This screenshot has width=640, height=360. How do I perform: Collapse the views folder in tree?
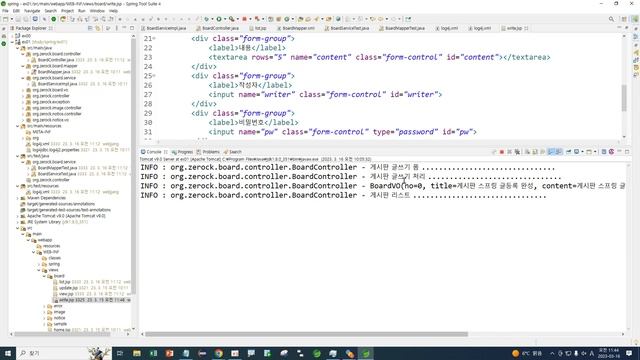tap(39, 270)
